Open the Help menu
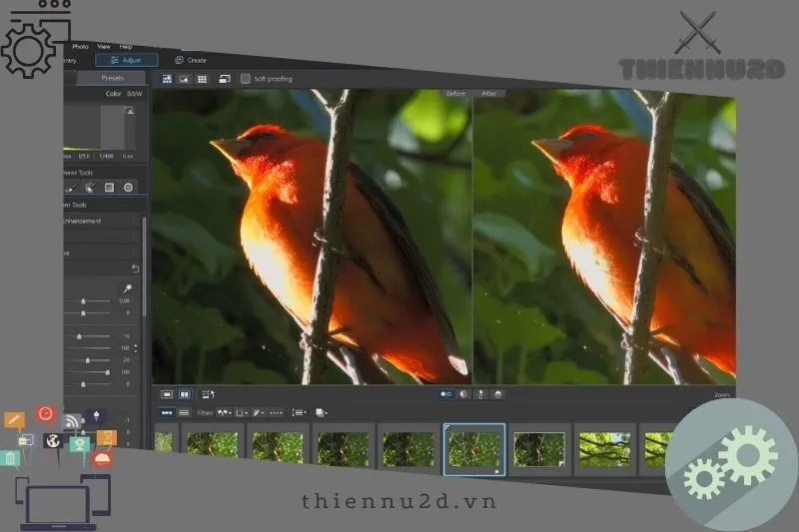The height and width of the screenshot is (532, 799). [126, 46]
